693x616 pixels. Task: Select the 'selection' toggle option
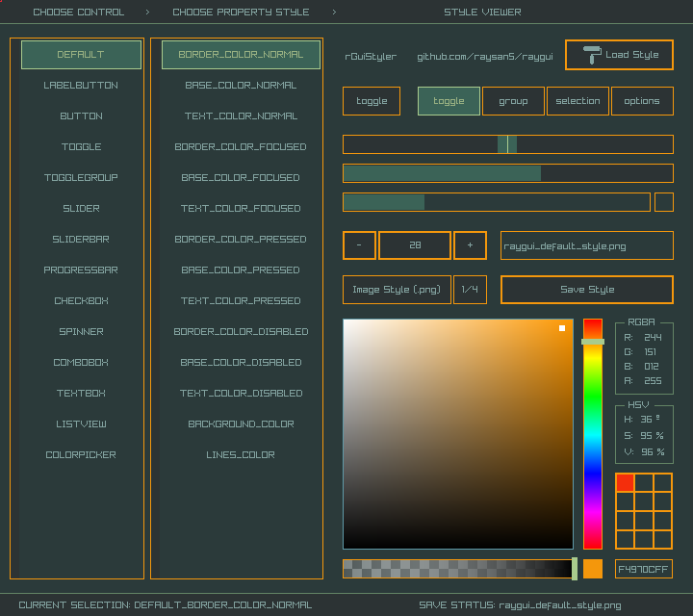[577, 101]
